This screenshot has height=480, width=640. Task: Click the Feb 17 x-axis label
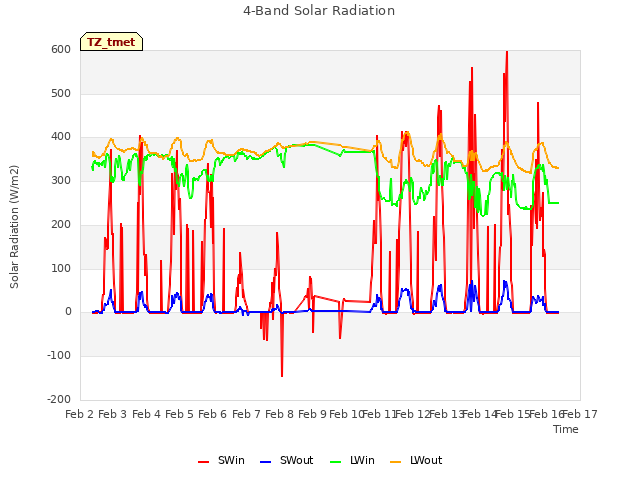pyautogui.click(x=580, y=414)
